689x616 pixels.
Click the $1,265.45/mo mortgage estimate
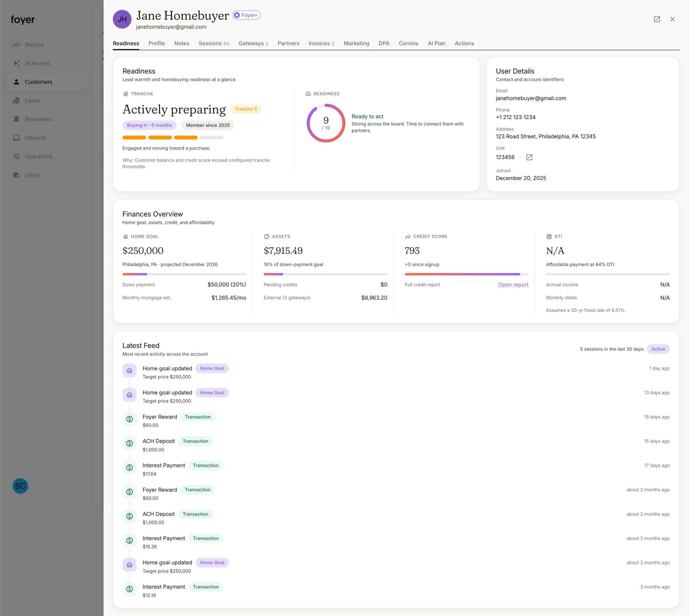[229, 298]
